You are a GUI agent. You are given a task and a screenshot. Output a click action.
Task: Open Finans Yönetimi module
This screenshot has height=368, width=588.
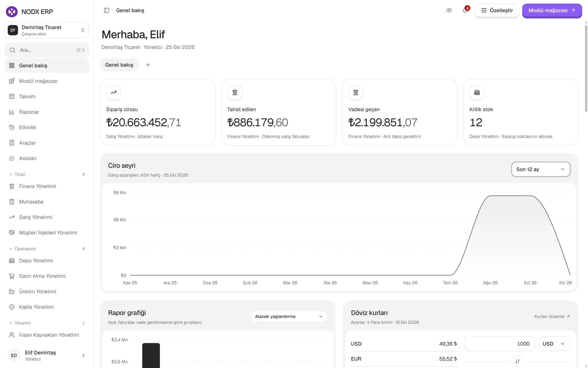pyautogui.click(x=47, y=186)
